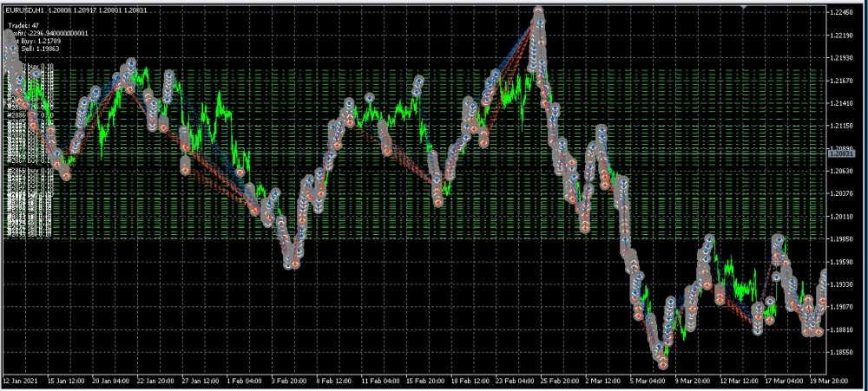Click the 25 Feb 20:00 time label
Screen dimensions: 868x391
tap(560, 379)
